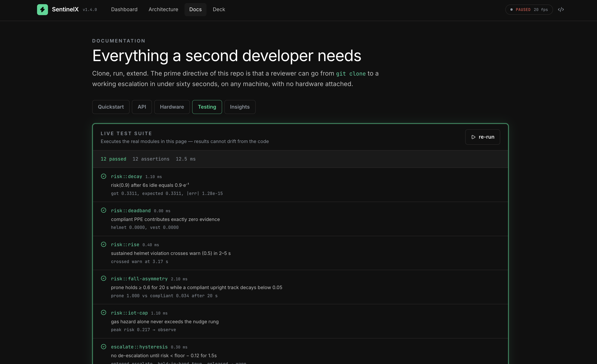Go to the Architecture page
Screen dimensions: 597x364
[x=163, y=9]
